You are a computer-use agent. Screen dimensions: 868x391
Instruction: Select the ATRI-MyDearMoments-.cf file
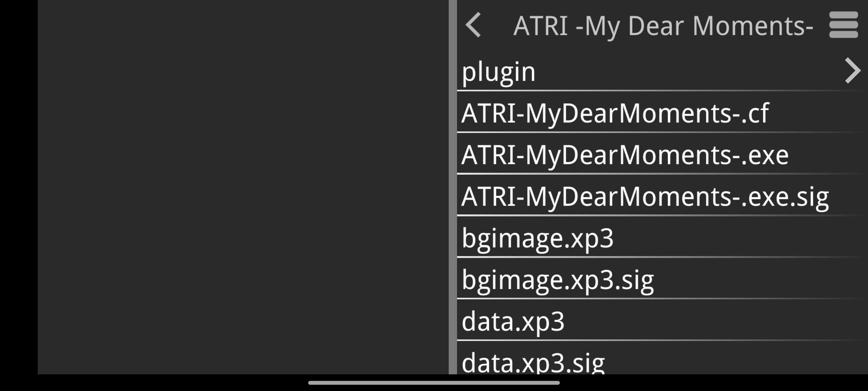click(663, 112)
